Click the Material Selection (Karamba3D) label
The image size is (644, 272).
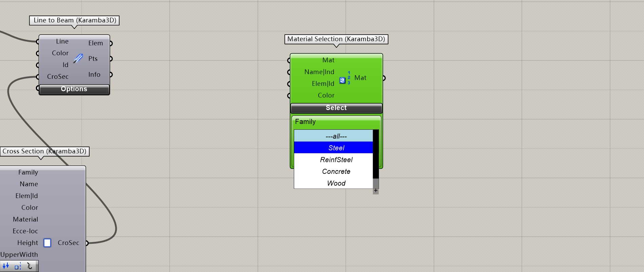click(x=336, y=39)
